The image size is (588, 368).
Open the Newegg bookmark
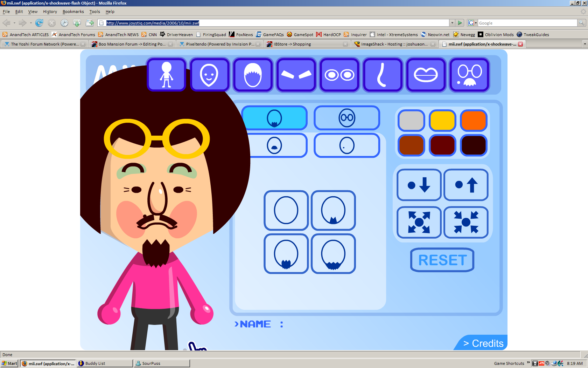click(x=464, y=35)
